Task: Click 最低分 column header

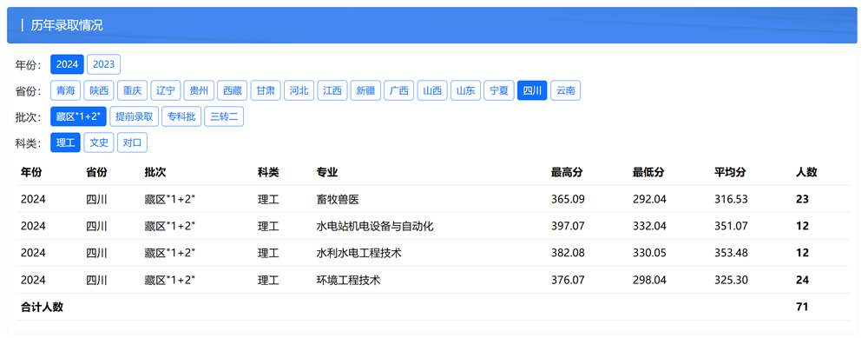Action: pyautogui.click(x=648, y=172)
